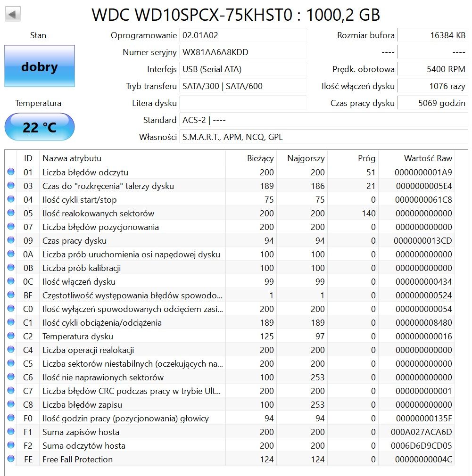Image resolution: width=472 pixels, height=476 pixels.
Task: Click status orb for Suma zapisów hosta
Action: point(11,432)
